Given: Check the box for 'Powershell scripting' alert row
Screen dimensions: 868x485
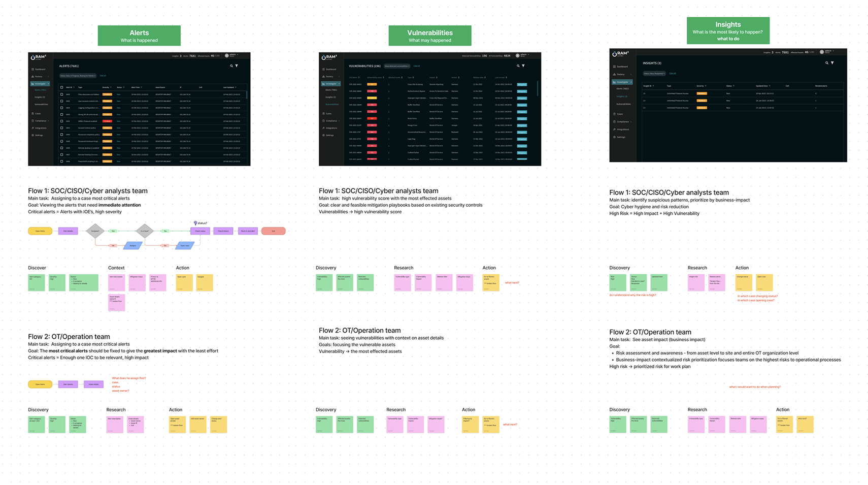Looking at the screenshot, I should 61,161.
